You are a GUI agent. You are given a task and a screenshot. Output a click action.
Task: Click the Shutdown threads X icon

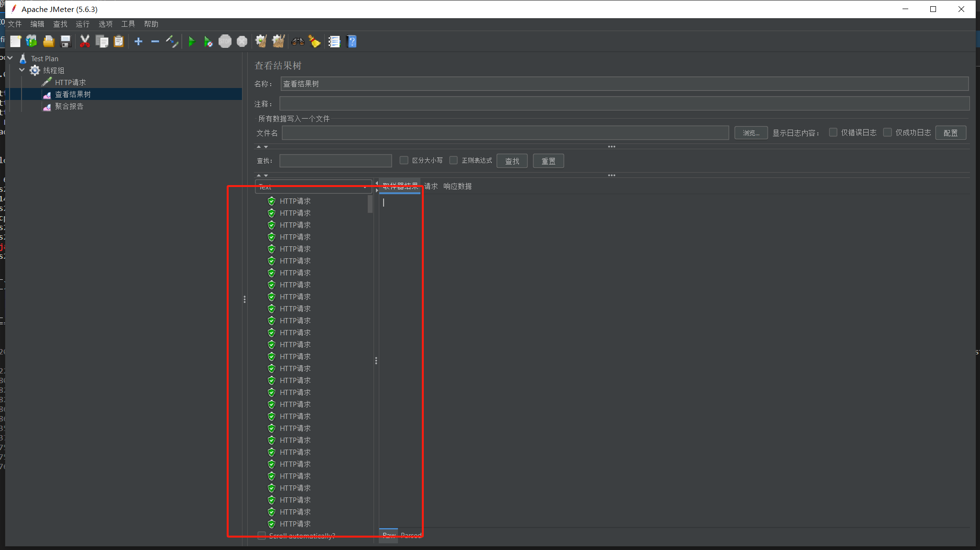[x=242, y=42]
